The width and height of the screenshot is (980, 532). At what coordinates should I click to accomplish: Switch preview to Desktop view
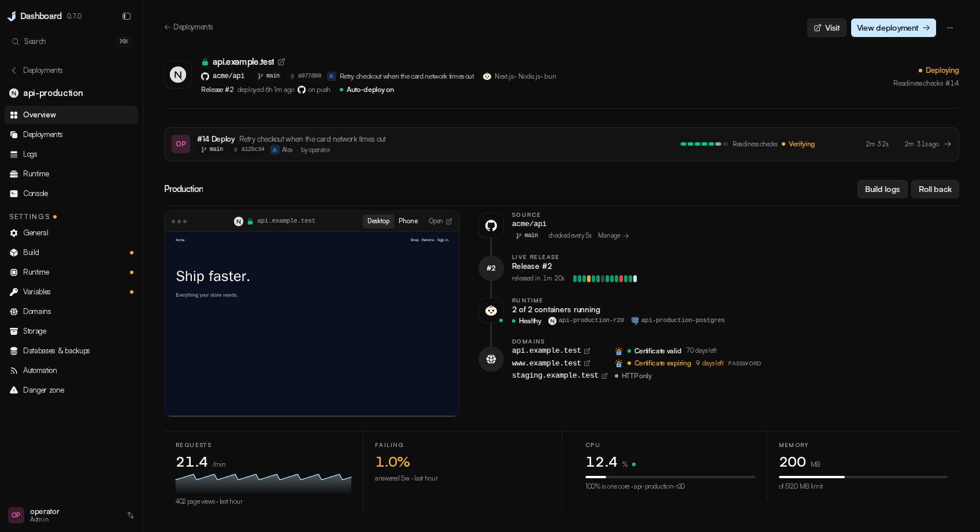(x=378, y=221)
